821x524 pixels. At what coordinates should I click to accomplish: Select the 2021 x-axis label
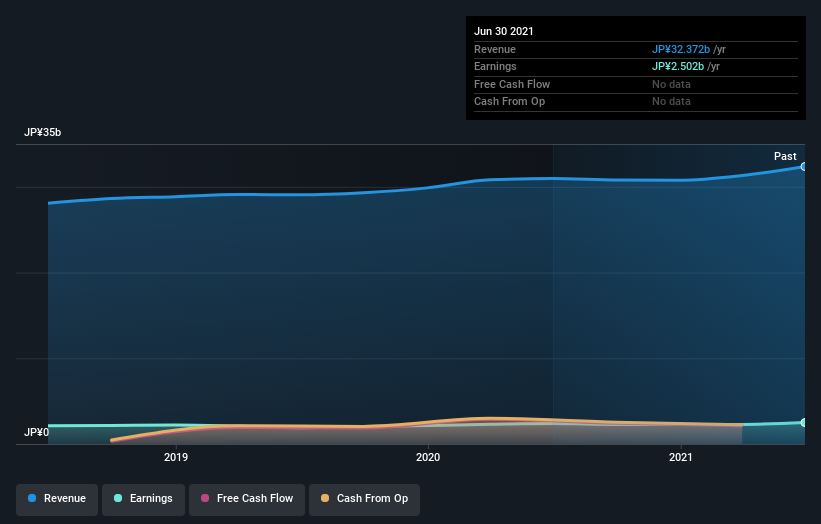pyautogui.click(x=681, y=457)
